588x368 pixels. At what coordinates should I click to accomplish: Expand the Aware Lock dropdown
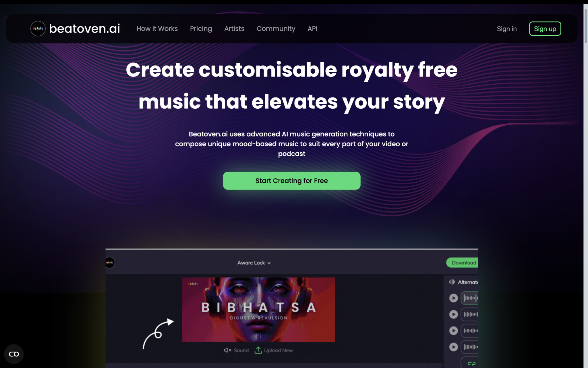pyautogui.click(x=254, y=262)
